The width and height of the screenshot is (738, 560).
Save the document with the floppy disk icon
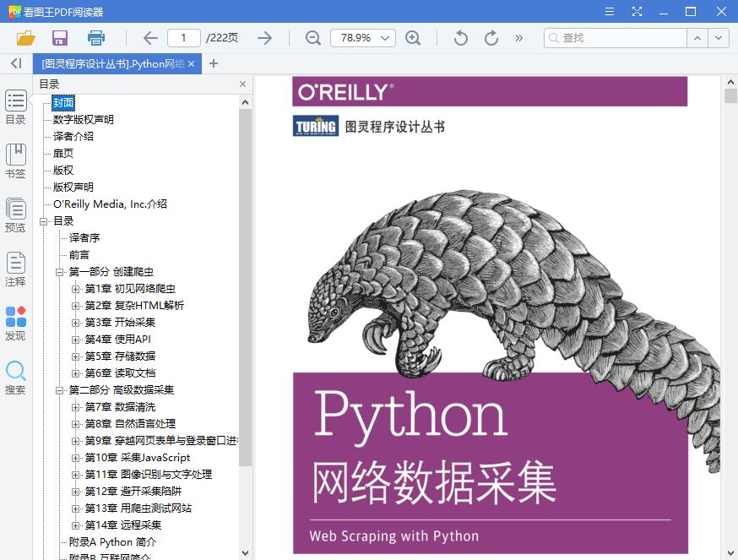(60, 38)
